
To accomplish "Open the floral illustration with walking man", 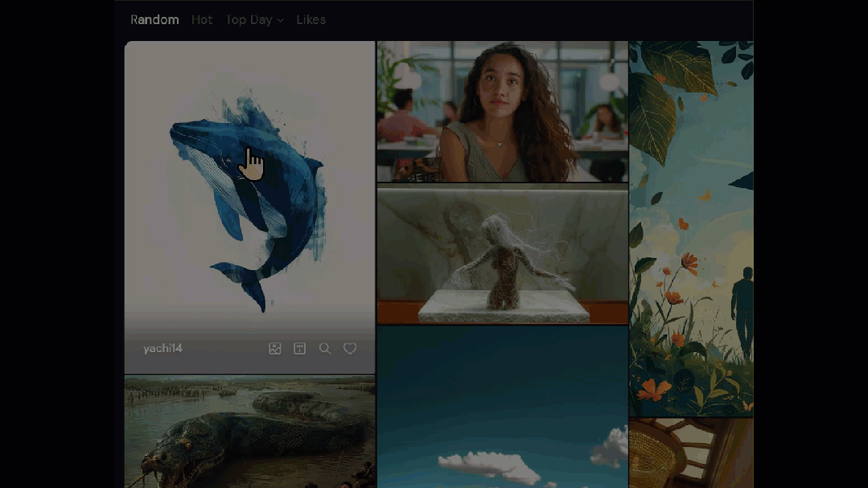I will coord(691,228).
